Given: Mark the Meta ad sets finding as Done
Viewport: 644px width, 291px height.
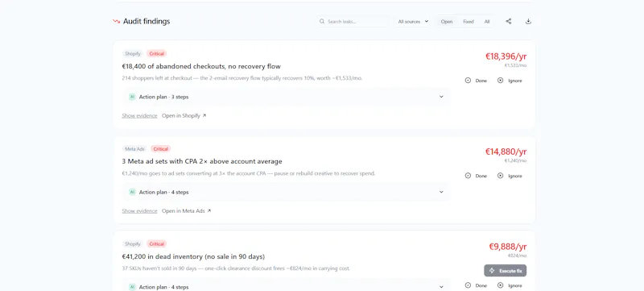Looking at the screenshot, I should pyautogui.click(x=476, y=176).
